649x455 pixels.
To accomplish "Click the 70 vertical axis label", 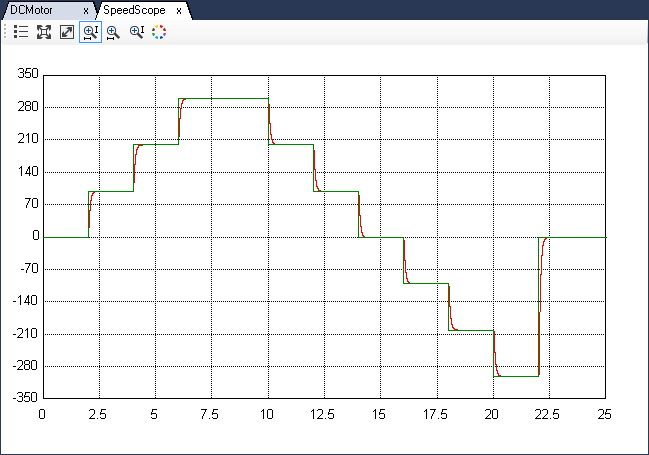I will (31, 203).
